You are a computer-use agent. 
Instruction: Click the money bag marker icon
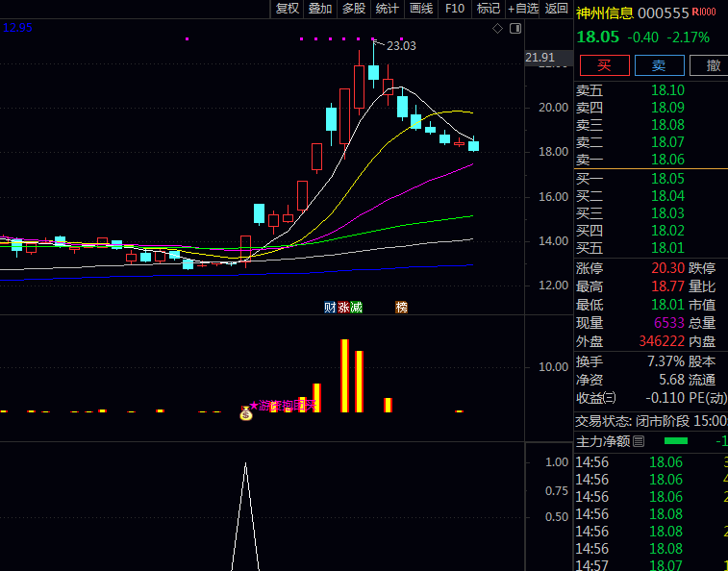tap(245, 413)
